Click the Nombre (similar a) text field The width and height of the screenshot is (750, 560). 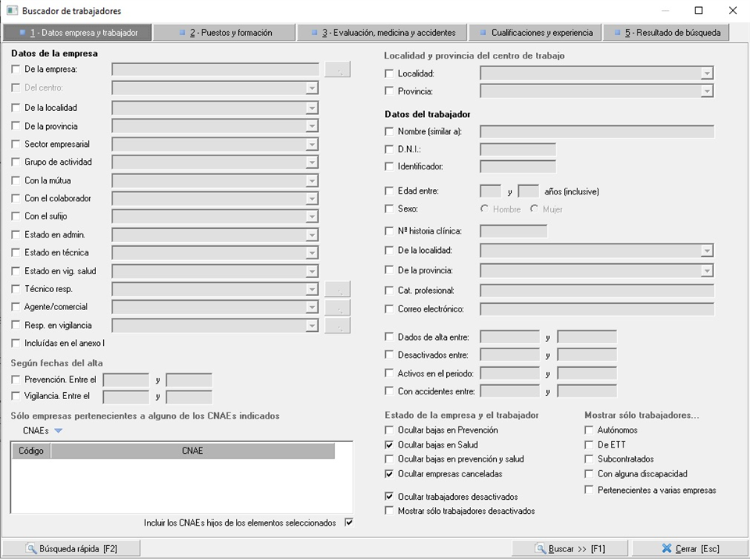click(597, 131)
